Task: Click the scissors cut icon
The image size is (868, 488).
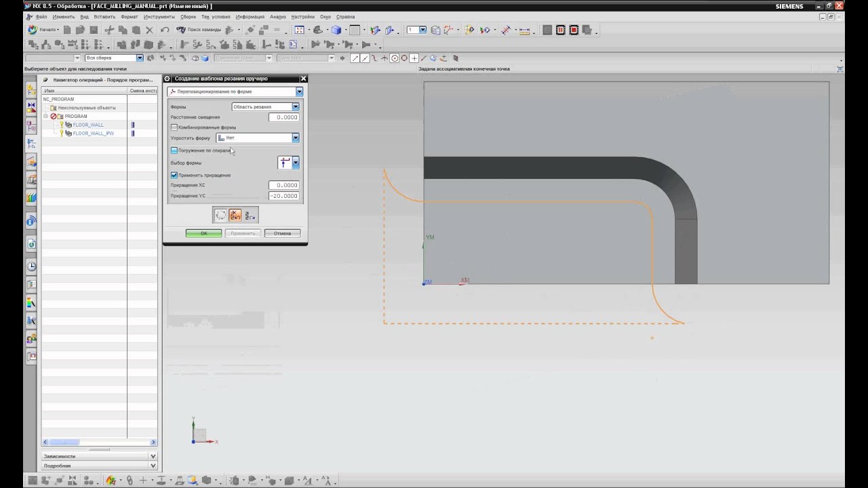Action: tap(109, 30)
